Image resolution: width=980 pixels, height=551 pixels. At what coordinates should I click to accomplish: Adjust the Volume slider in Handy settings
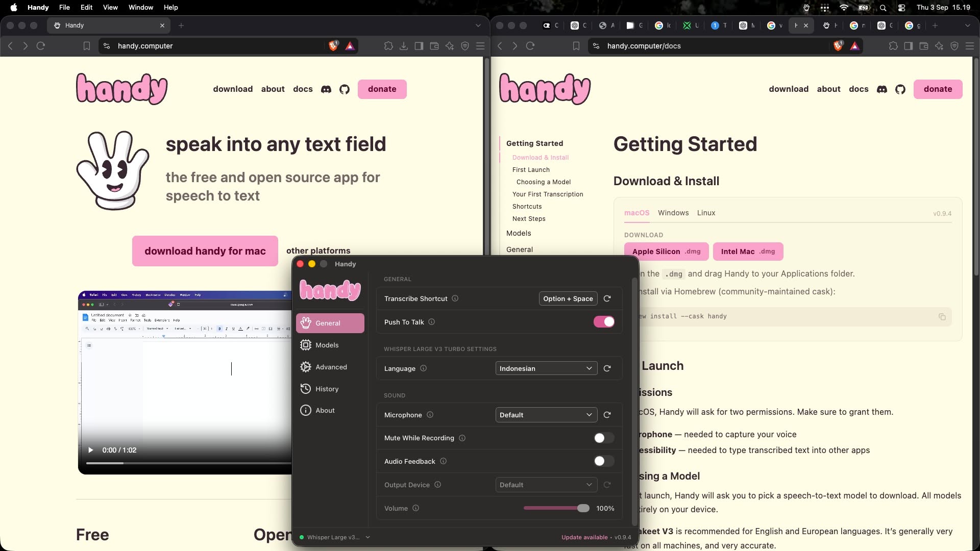coord(556,508)
